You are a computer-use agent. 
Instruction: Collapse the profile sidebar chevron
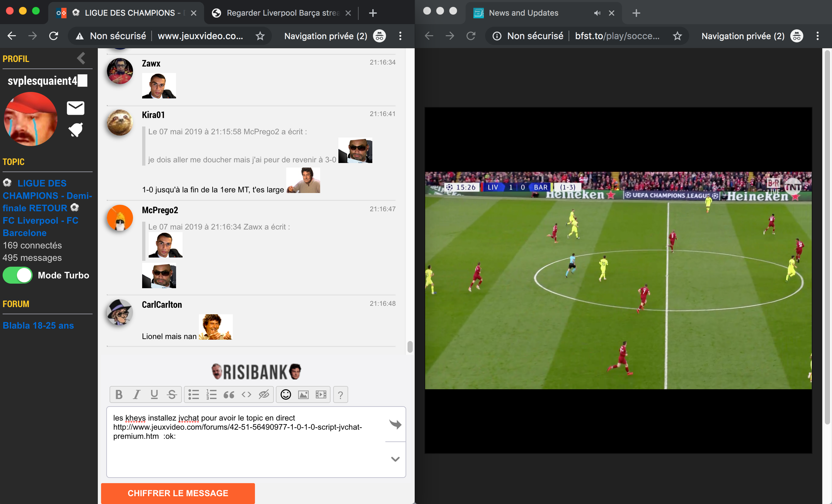point(81,58)
